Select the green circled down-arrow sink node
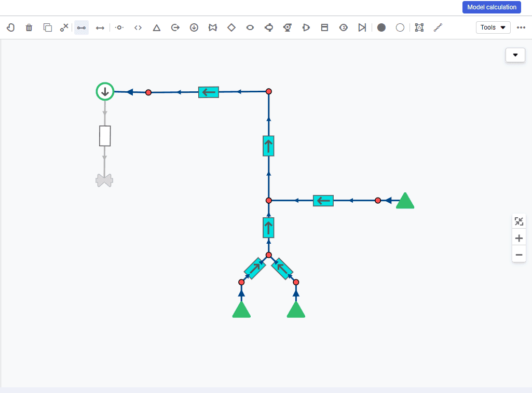This screenshot has height=393, width=532. pos(105,91)
